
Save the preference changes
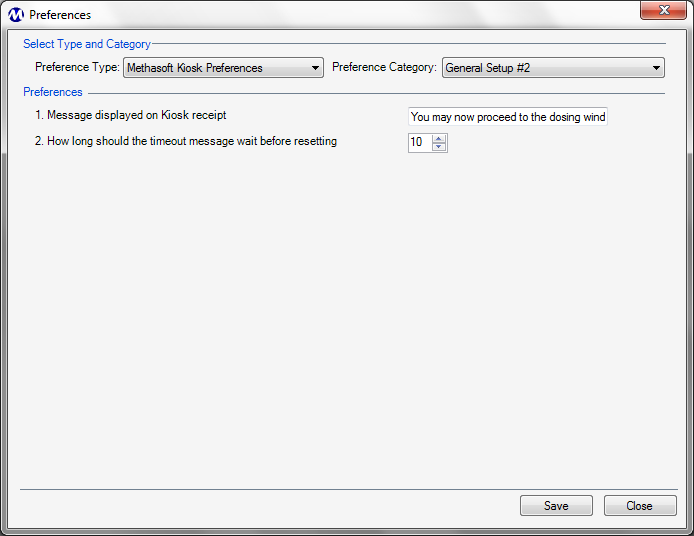point(556,505)
